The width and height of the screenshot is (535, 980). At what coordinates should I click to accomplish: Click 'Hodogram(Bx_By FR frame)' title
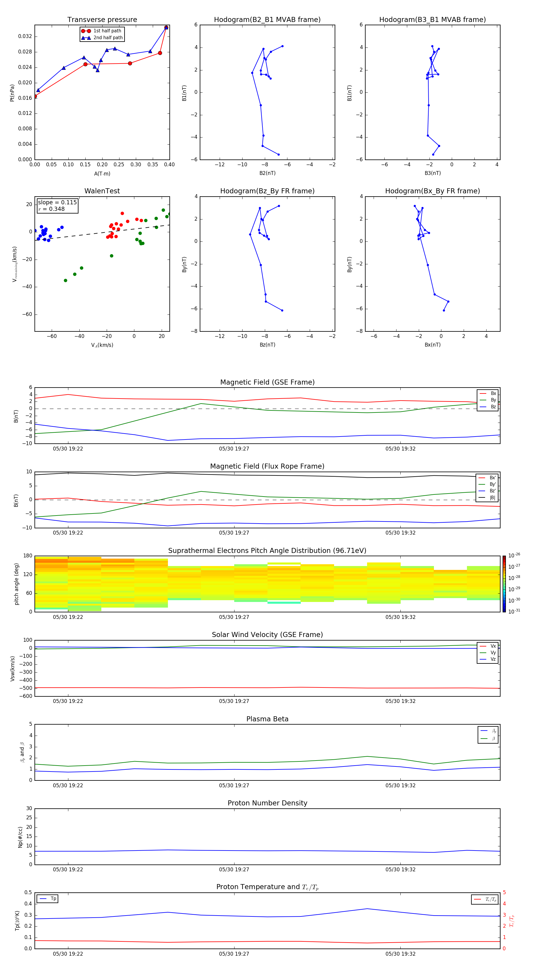coord(432,191)
